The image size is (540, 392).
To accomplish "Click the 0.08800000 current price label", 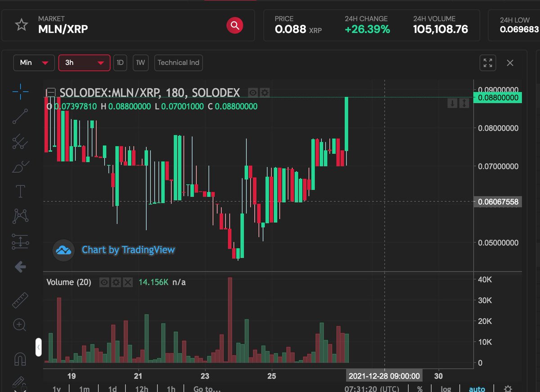I will click(498, 98).
